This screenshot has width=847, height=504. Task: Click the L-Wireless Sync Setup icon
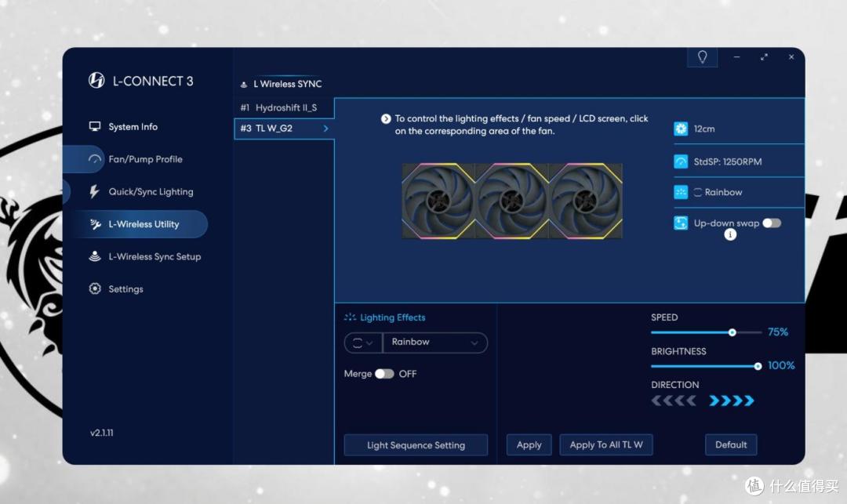[x=95, y=256]
